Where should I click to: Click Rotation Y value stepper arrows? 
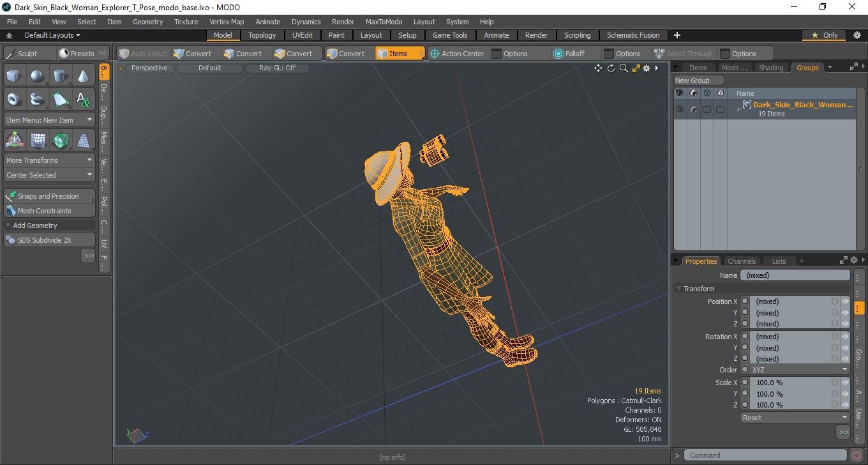(x=845, y=348)
